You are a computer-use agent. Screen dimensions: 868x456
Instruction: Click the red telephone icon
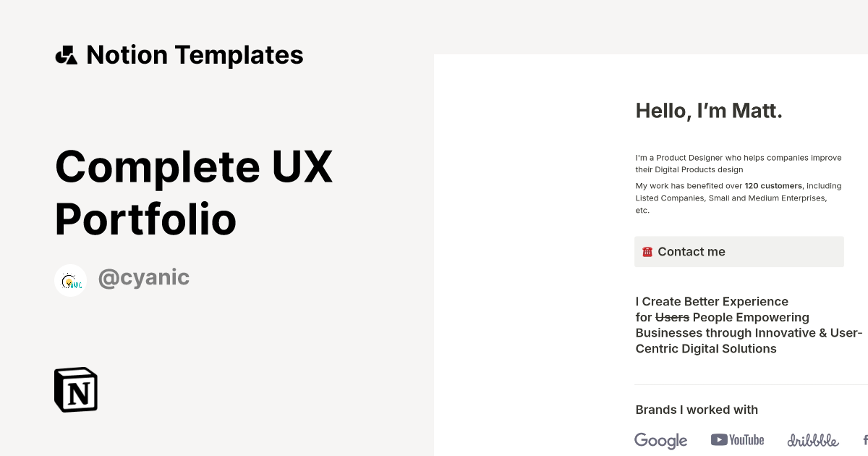tap(647, 251)
